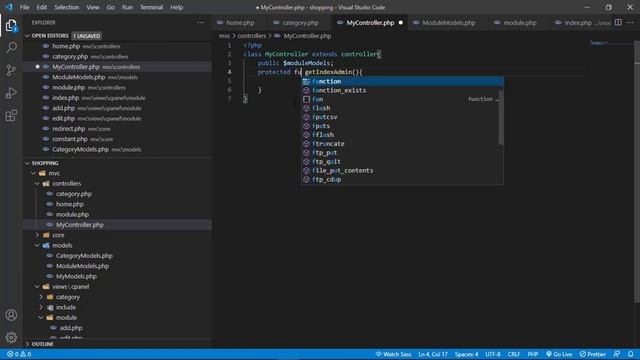This screenshot has height=360, width=640.
Task: Click PHP language mode in status bar
Action: pyautogui.click(x=533, y=354)
